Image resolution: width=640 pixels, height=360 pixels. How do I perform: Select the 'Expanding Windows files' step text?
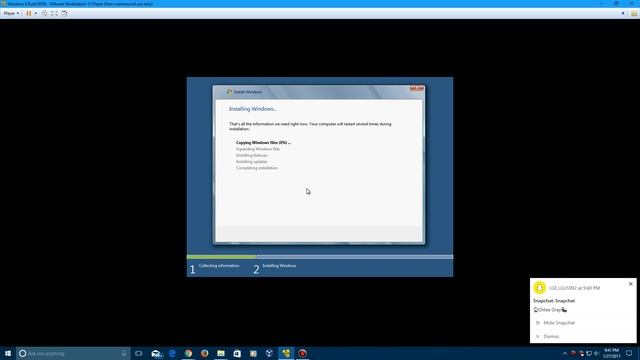click(x=258, y=149)
